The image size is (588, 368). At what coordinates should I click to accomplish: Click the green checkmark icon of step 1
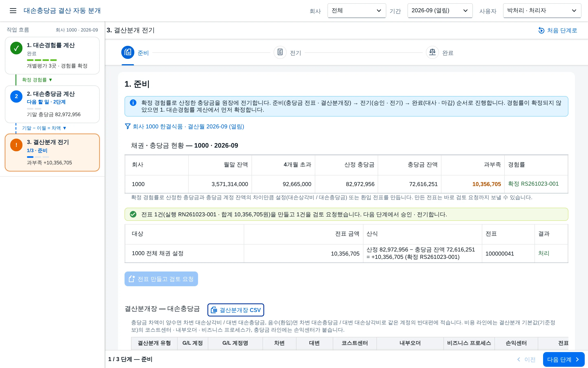16,48
